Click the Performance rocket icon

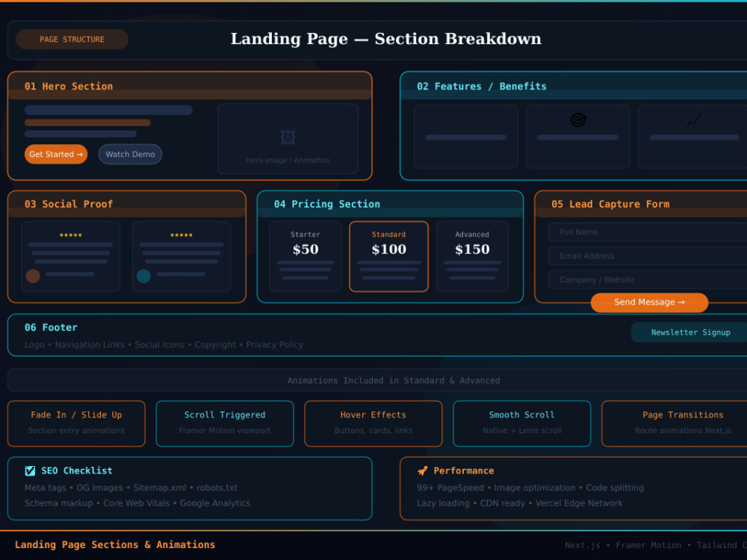point(423,471)
